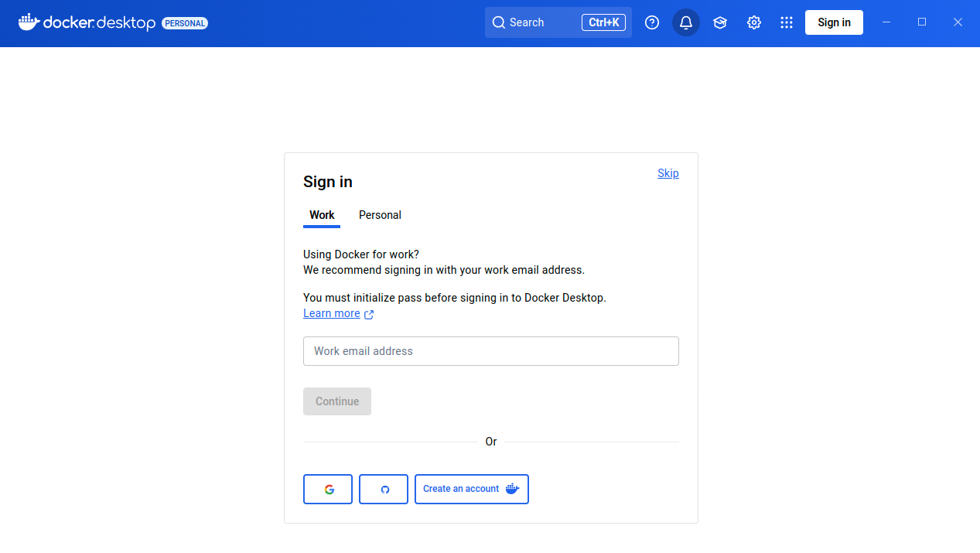Switch to the Personal tab

[380, 215]
